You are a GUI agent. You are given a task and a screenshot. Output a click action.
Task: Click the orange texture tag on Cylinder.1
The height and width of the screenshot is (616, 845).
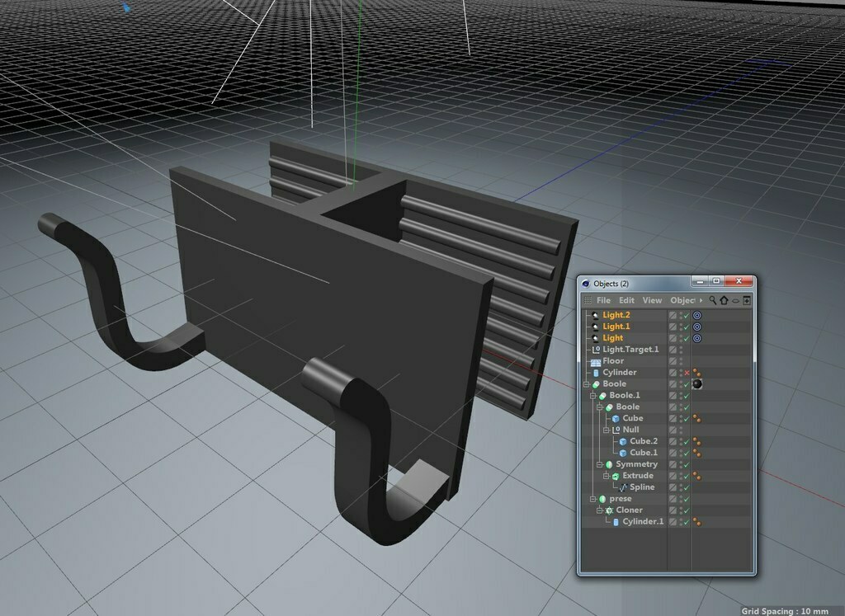coord(695,521)
